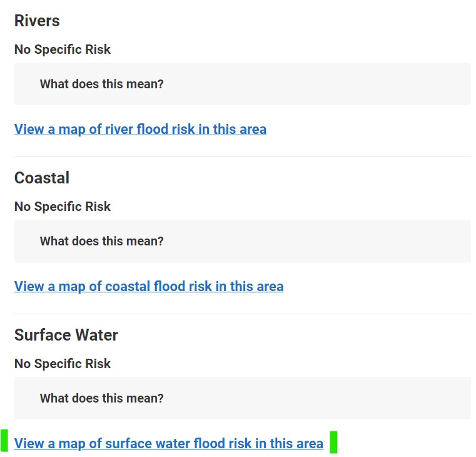Click the divider line above Surface Water
This screenshot has height=457, width=476.
(x=242, y=314)
